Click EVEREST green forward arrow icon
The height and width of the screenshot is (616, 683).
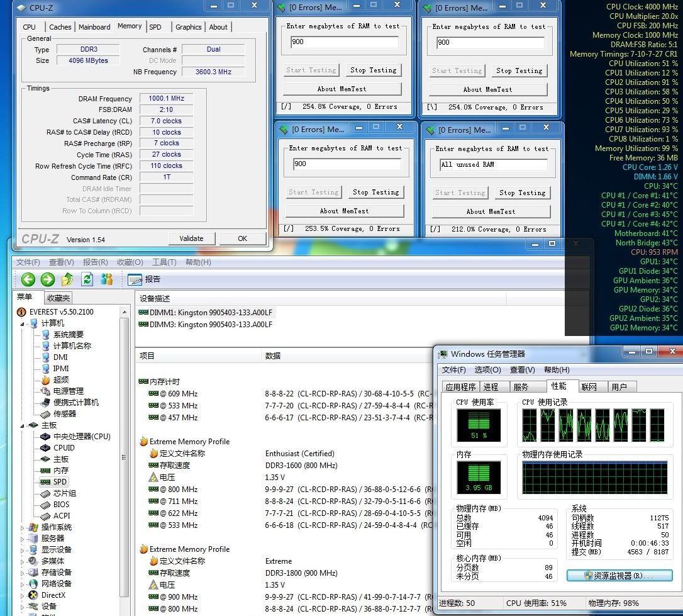coord(48,279)
